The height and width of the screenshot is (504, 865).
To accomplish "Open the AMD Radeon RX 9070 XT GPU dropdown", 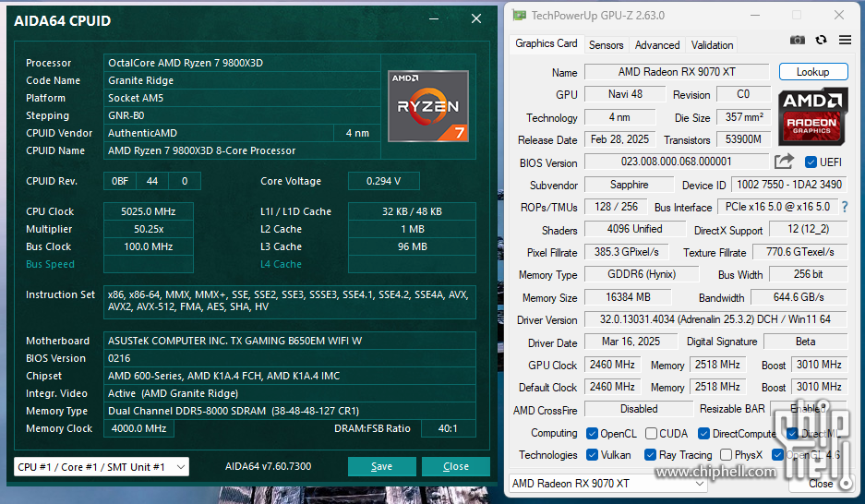I will 607,483.
